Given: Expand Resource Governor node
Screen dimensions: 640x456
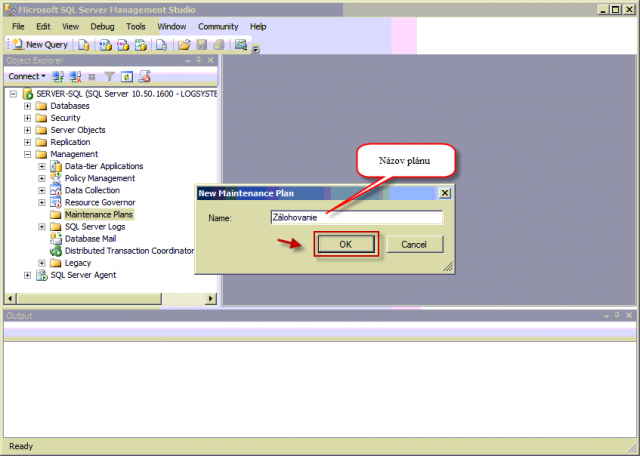Looking at the screenshot, I should coord(42,202).
